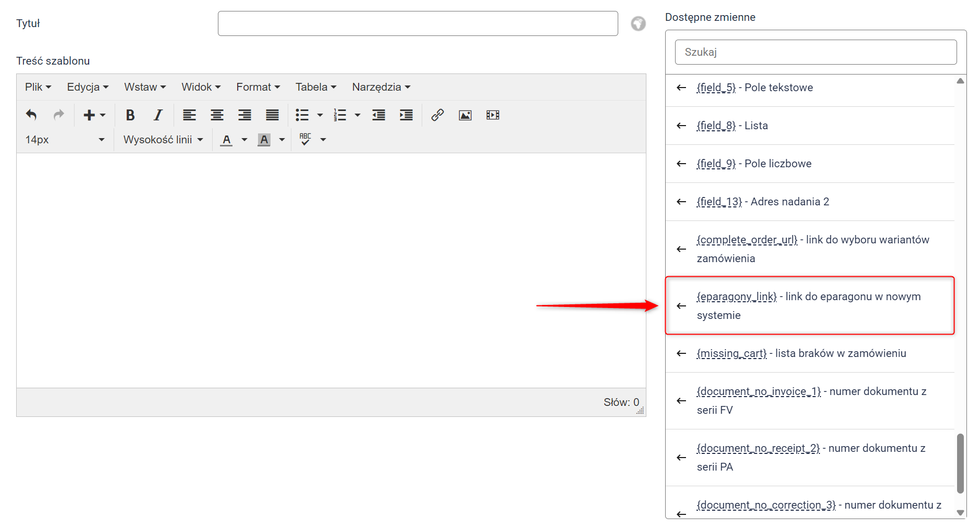Apply text color A icon

[226, 140]
